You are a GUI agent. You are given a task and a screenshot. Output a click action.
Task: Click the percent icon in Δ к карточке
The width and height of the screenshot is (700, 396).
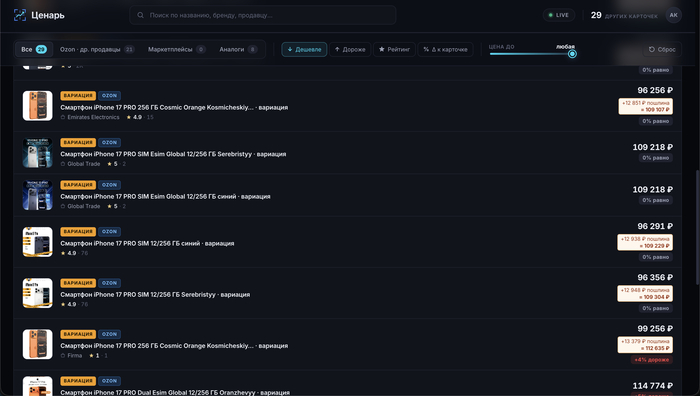pyautogui.click(x=426, y=49)
